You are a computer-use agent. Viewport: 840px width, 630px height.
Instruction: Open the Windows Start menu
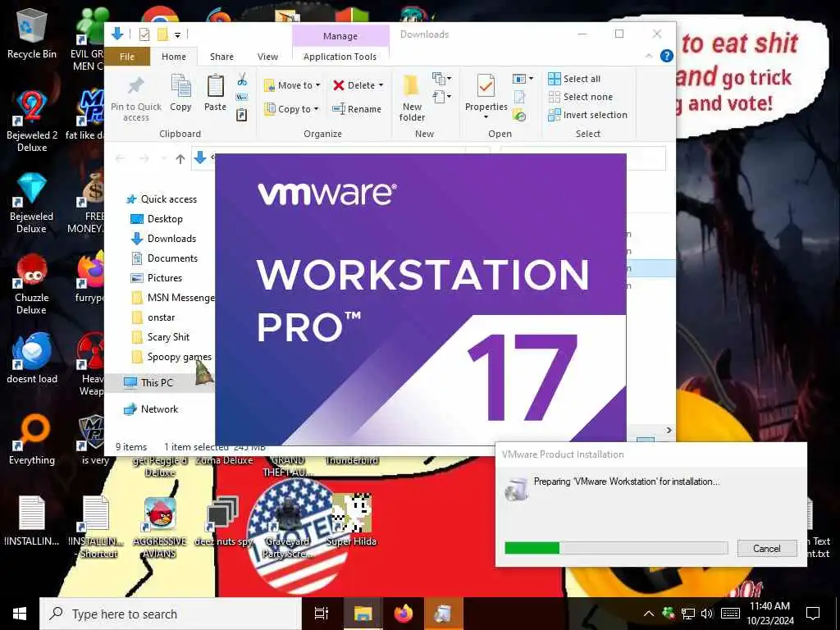click(x=20, y=614)
